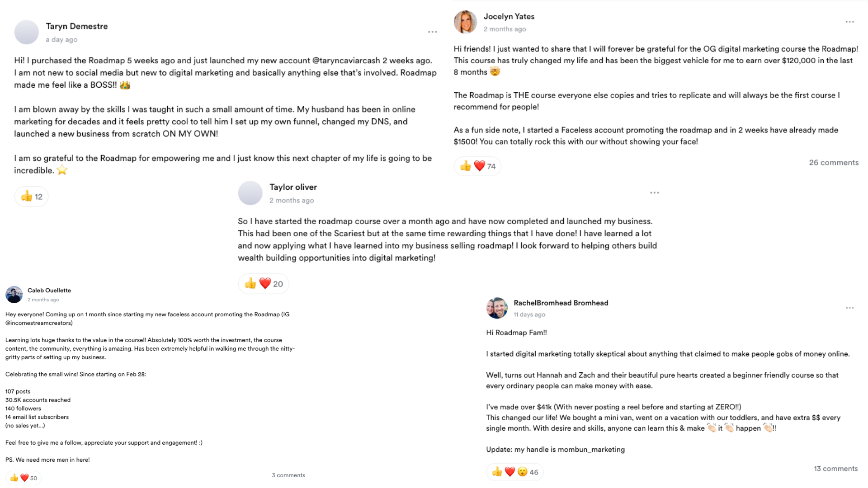Click Taylor oliver's placeholder avatar
The image size is (868, 488).
(250, 193)
